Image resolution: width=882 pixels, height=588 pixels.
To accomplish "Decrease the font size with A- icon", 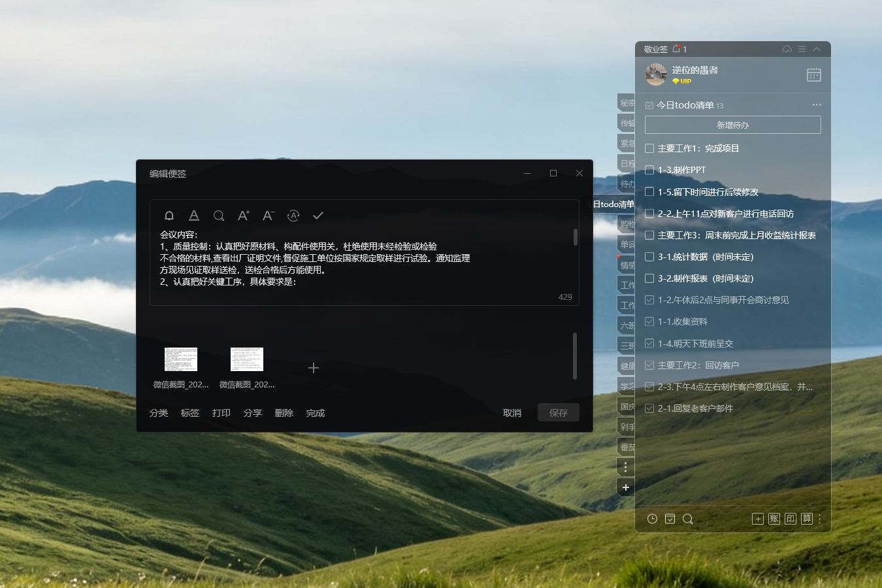I will point(269,216).
